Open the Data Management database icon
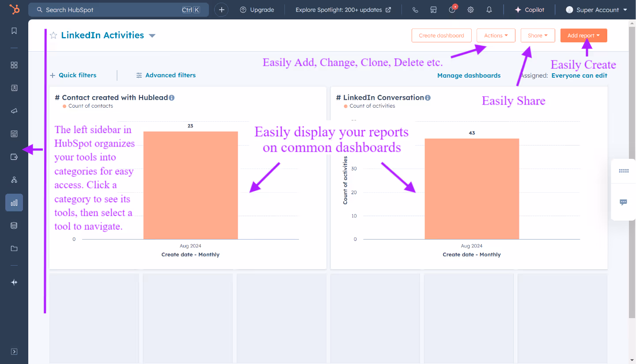The width and height of the screenshot is (636, 364). [14, 225]
